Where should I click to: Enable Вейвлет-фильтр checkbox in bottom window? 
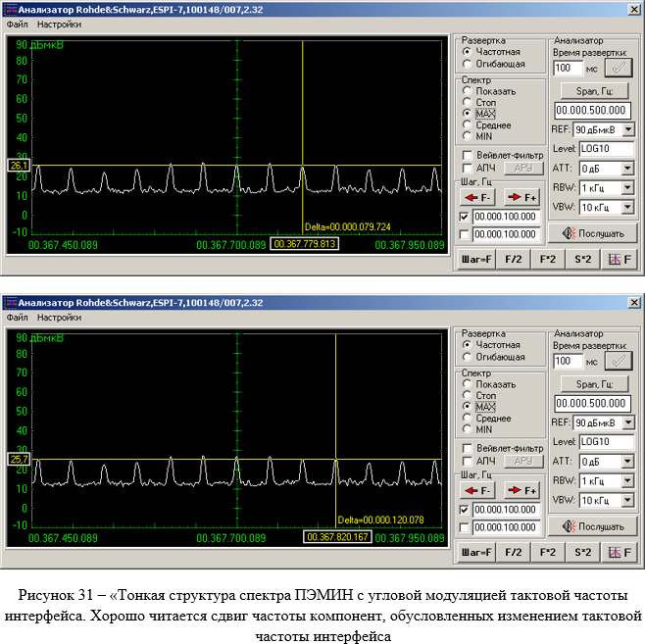click(468, 448)
